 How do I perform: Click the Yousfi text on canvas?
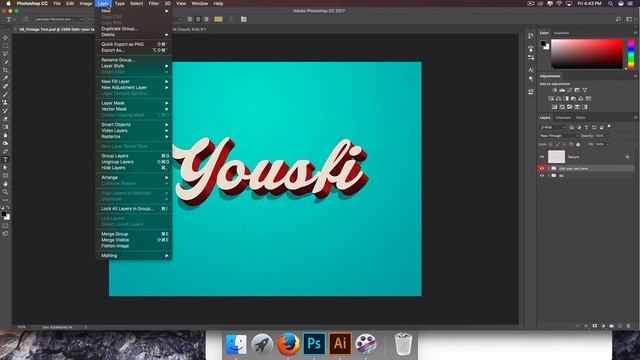pyautogui.click(x=271, y=171)
